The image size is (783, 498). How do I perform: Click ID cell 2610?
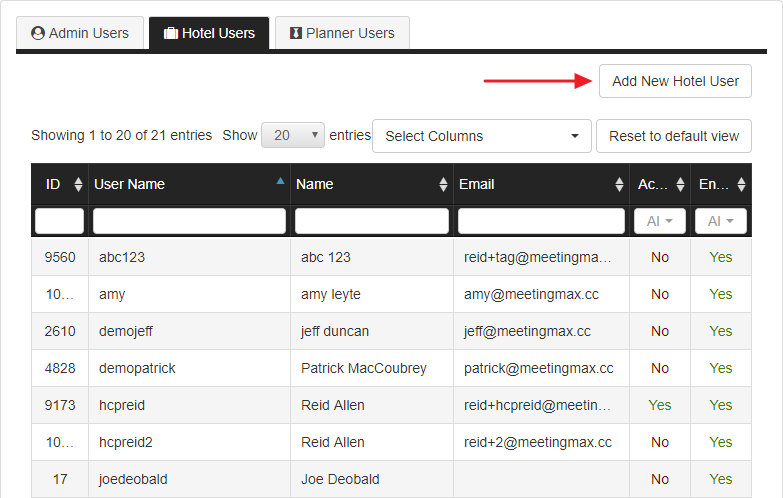(x=60, y=331)
